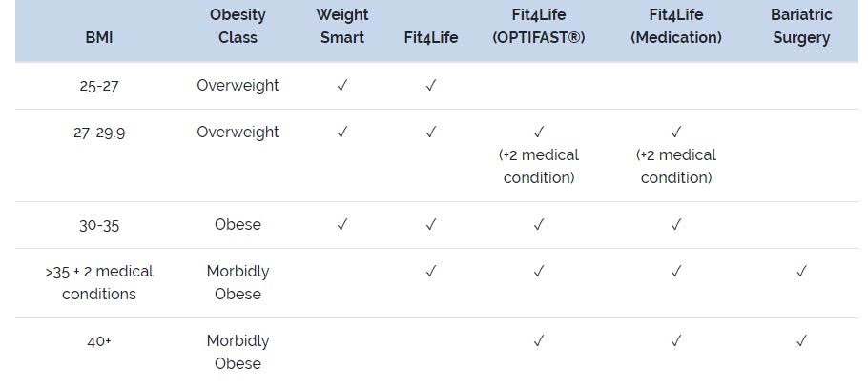Viewport: 868px width, 389px height.
Task: Click the Obesity Class column header
Action: [238, 27]
